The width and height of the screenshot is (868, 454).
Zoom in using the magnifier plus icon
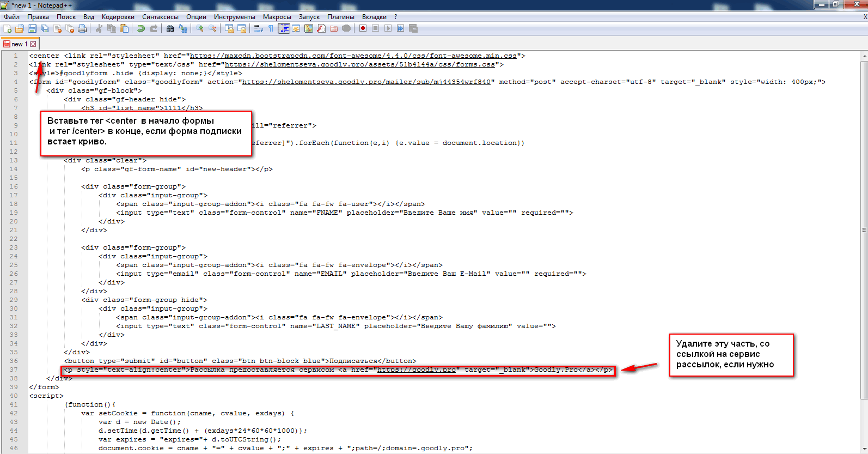200,28
